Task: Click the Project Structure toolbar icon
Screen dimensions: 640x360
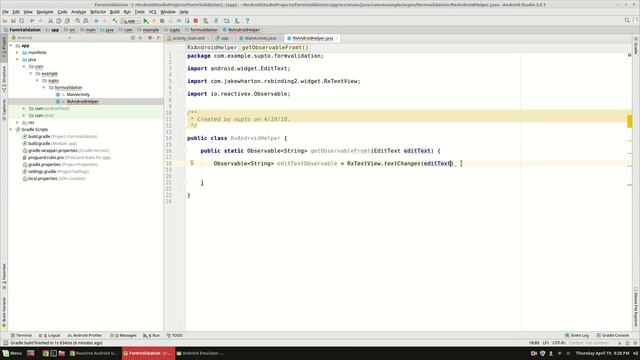Action: (227, 20)
